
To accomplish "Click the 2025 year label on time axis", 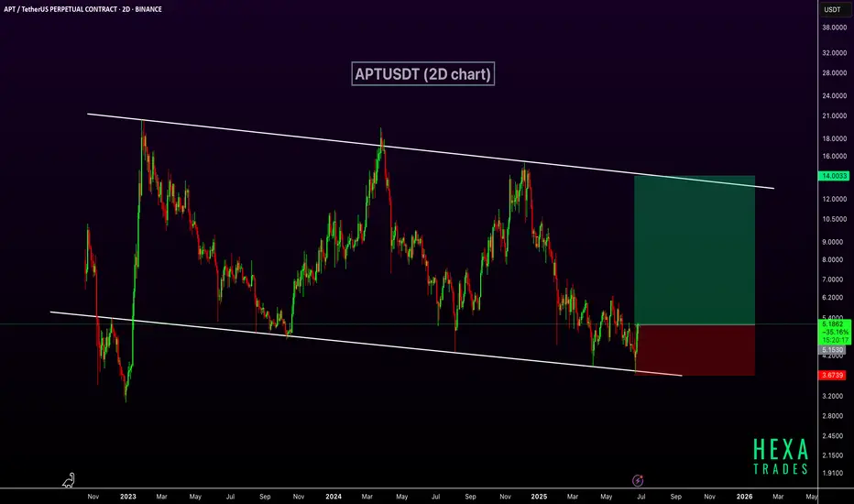I will coord(539,497).
